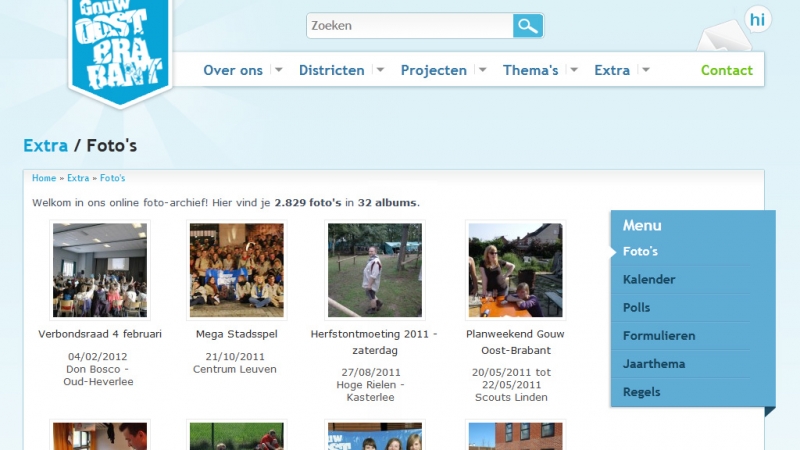Viewport: 800px width, 450px height.
Task: Click the Verbondsraad 4 februari title
Action: coord(100,334)
